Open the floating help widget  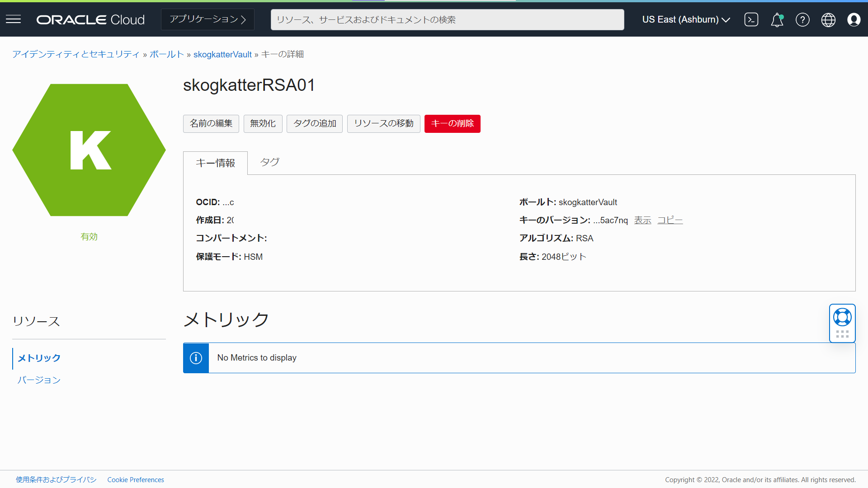pos(842,317)
